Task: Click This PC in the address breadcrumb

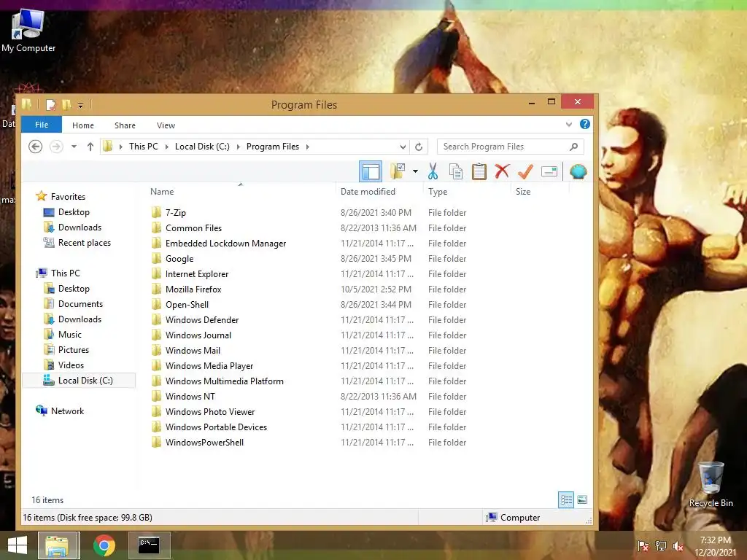Action: tap(144, 147)
